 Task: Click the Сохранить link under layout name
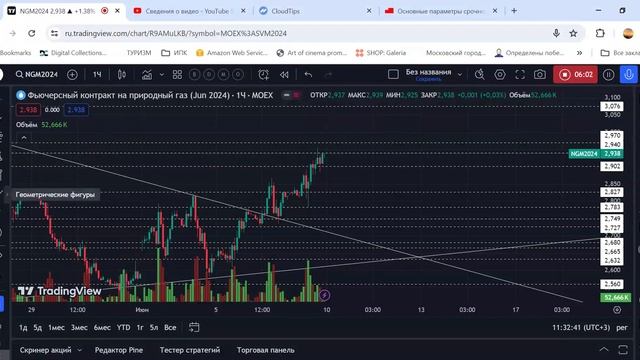pyautogui.click(x=429, y=79)
